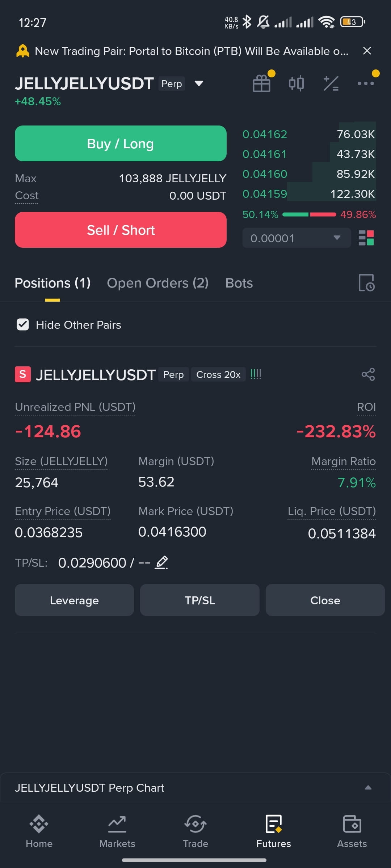Tap the Sell / Short button
The image size is (391, 868).
click(121, 230)
